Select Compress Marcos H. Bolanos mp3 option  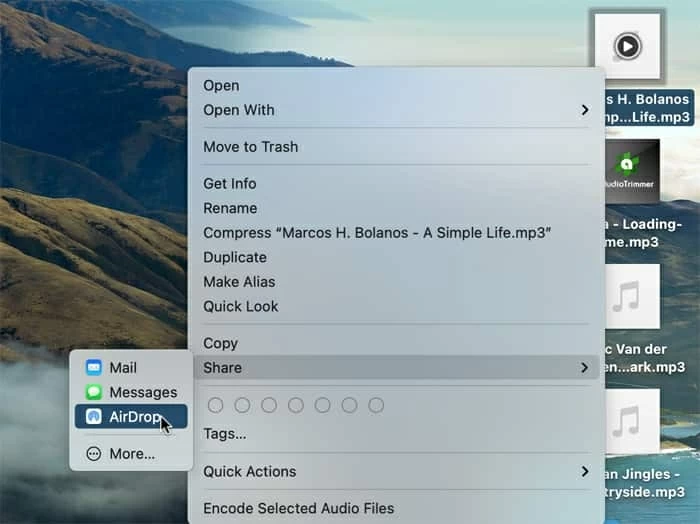coord(378,233)
